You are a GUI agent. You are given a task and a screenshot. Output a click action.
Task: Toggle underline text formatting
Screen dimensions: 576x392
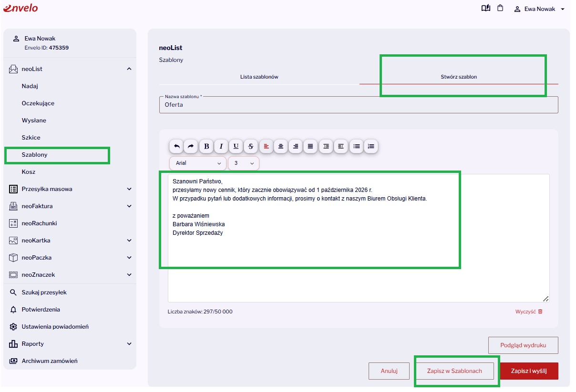(x=236, y=146)
